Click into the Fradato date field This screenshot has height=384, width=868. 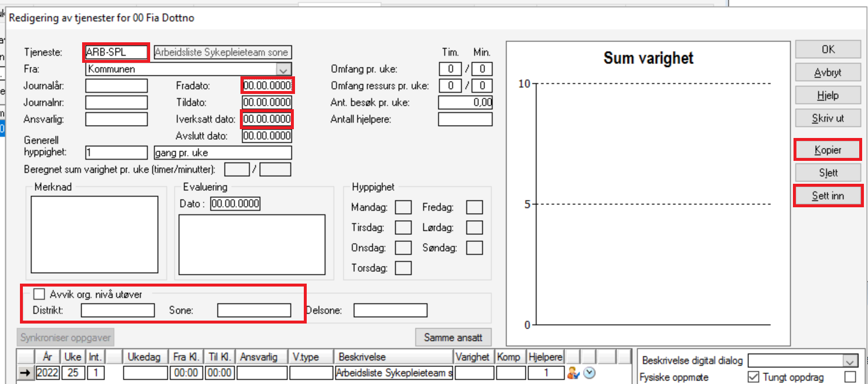267,86
